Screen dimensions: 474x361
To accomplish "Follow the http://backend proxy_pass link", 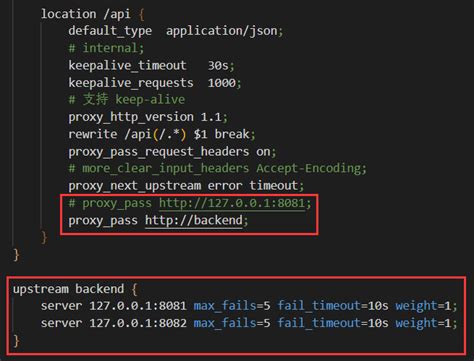I will tap(194, 221).
